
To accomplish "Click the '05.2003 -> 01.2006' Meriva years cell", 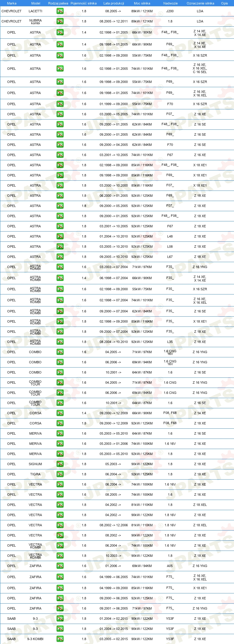I will point(114,444).
